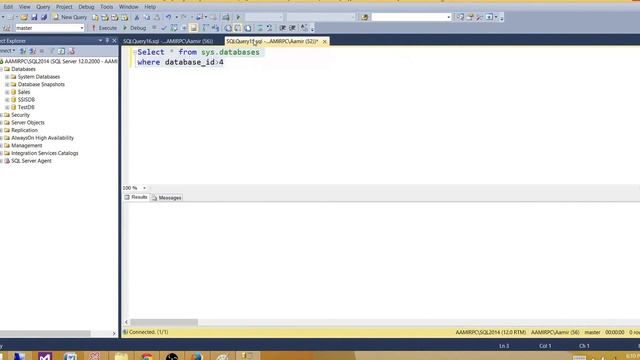Click the results pane horizontal scrollbar thumb

pyautogui.click(x=164, y=322)
